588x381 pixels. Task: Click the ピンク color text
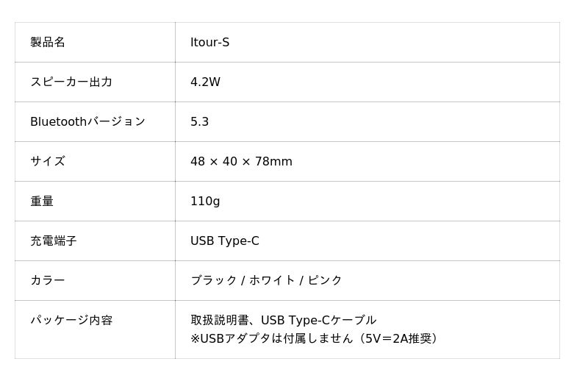[324, 281]
